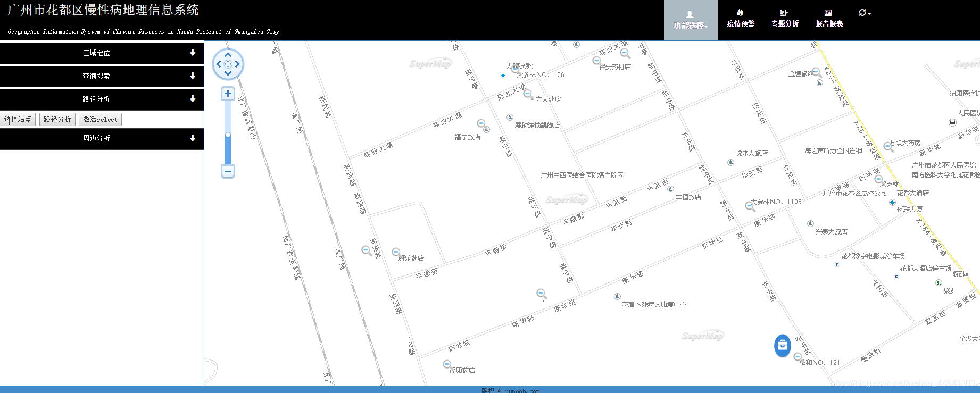Click the zoom slider track above the handle
The image size is (980, 393).
pos(228,116)
